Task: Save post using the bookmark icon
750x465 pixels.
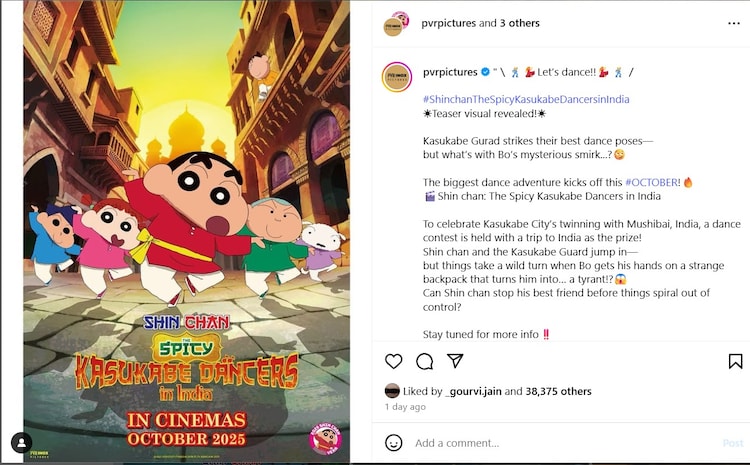Action: pos(735,361)
